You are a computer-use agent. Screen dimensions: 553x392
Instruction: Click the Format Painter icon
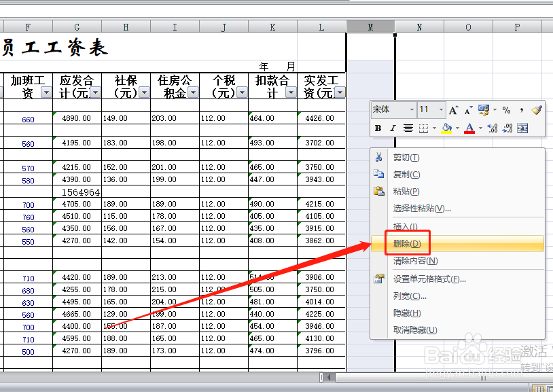pos(536,109)
